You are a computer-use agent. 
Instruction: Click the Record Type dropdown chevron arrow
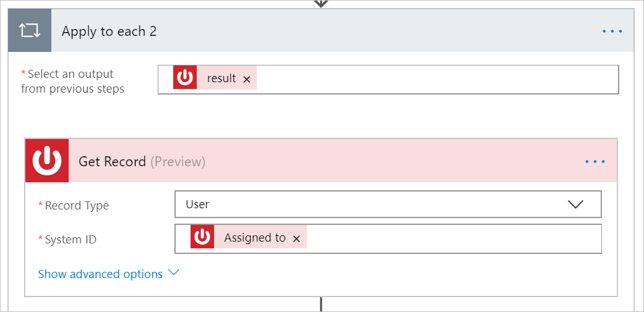point(575,204)
